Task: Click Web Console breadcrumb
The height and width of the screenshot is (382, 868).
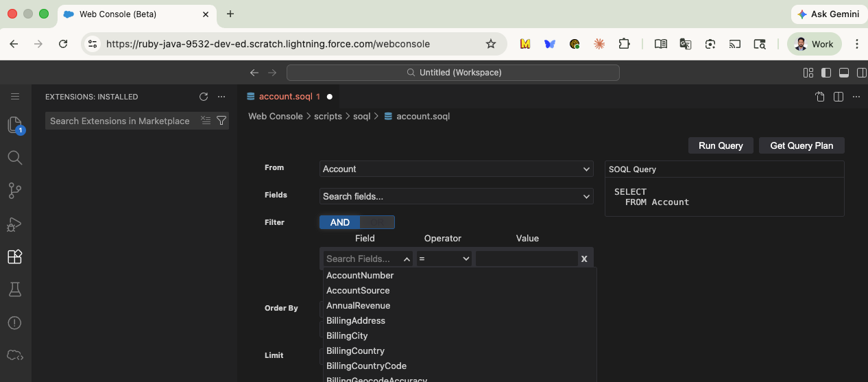Action: click(x=275, y=116)
